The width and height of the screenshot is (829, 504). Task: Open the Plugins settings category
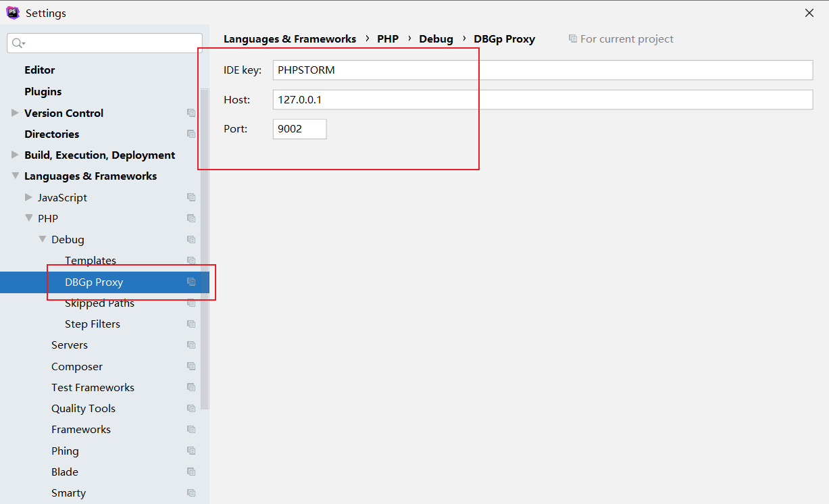(43, 91)
